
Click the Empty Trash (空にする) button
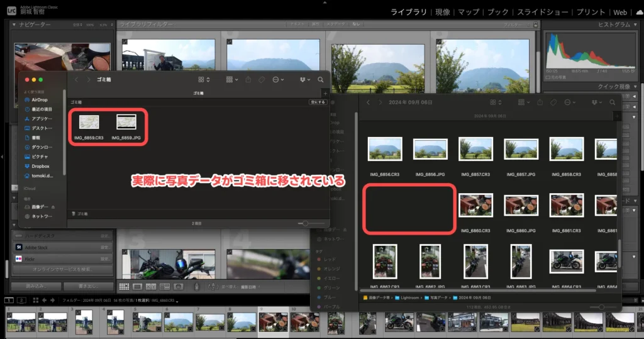(318, 101)
